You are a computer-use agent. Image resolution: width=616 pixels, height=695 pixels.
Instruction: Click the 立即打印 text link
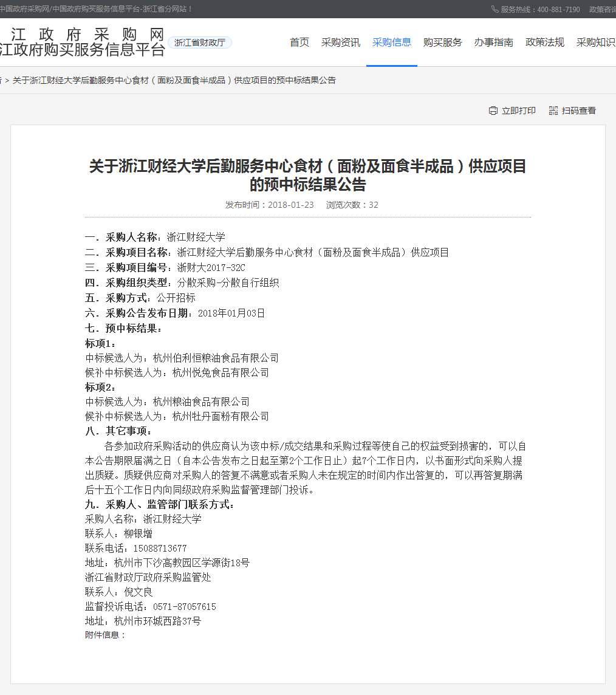pos(519,111)
